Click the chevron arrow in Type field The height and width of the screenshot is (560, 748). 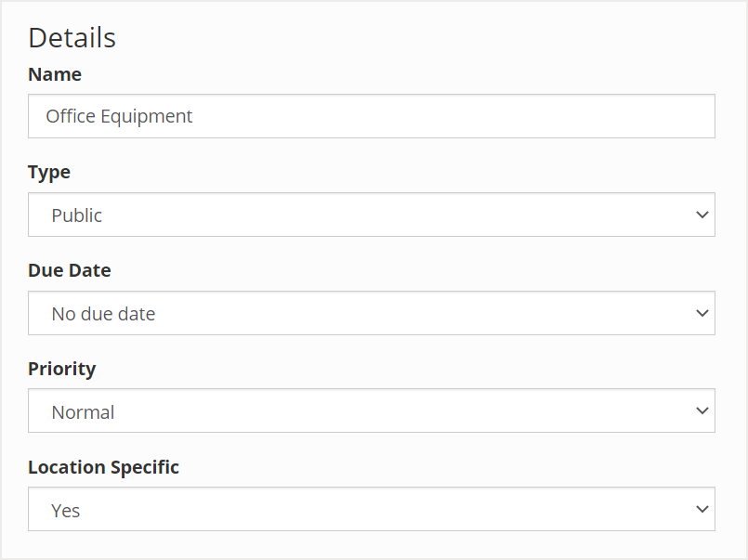click(702, 215)
